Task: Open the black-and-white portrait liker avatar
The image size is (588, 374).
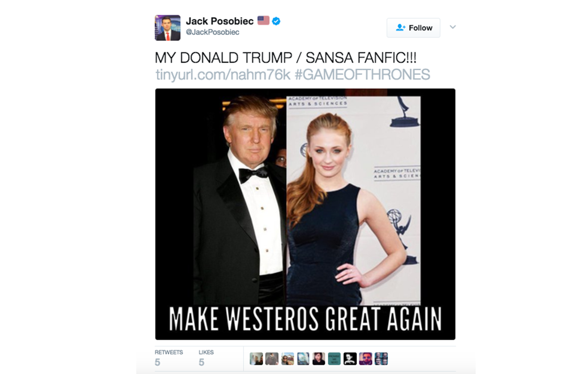Action: pos(350,359)
